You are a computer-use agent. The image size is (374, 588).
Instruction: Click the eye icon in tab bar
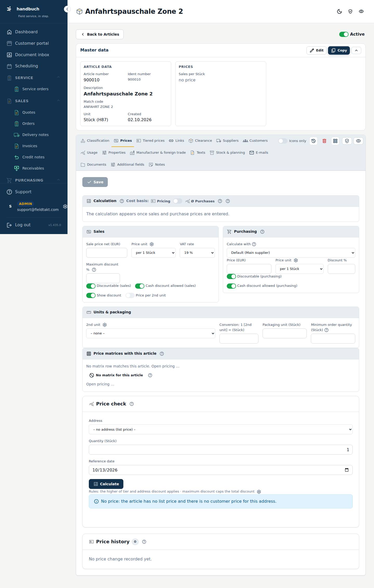pos(358,141)
